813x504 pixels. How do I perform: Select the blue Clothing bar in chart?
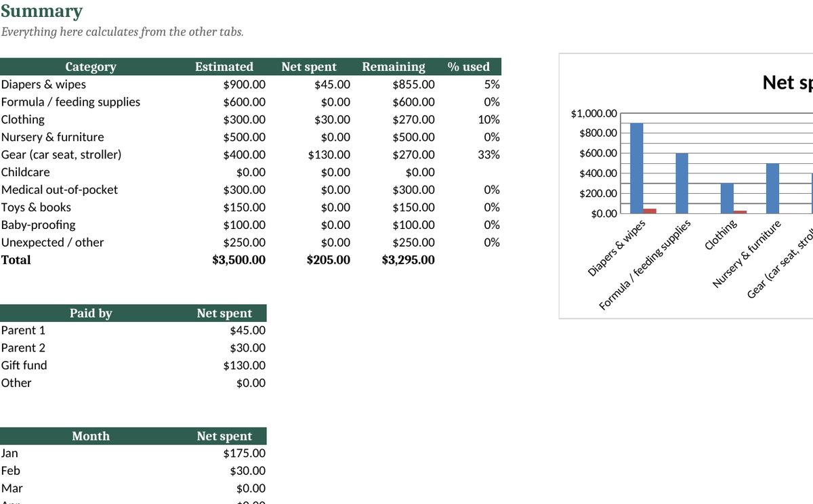click(727, 198)
